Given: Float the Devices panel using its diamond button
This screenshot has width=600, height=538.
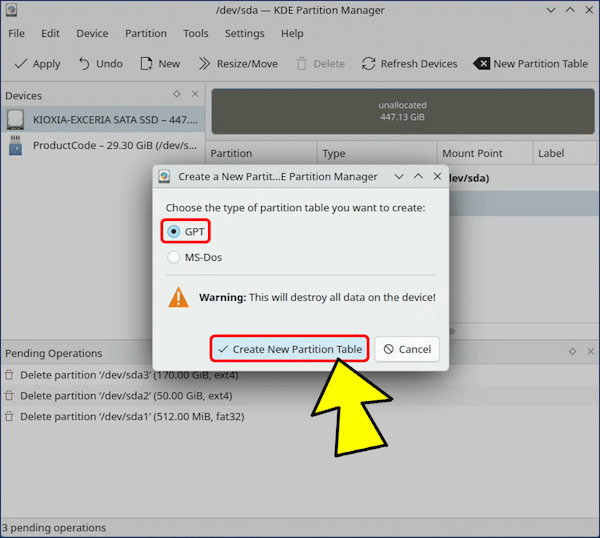Looking at the screenshot, I should click(177, 95).
